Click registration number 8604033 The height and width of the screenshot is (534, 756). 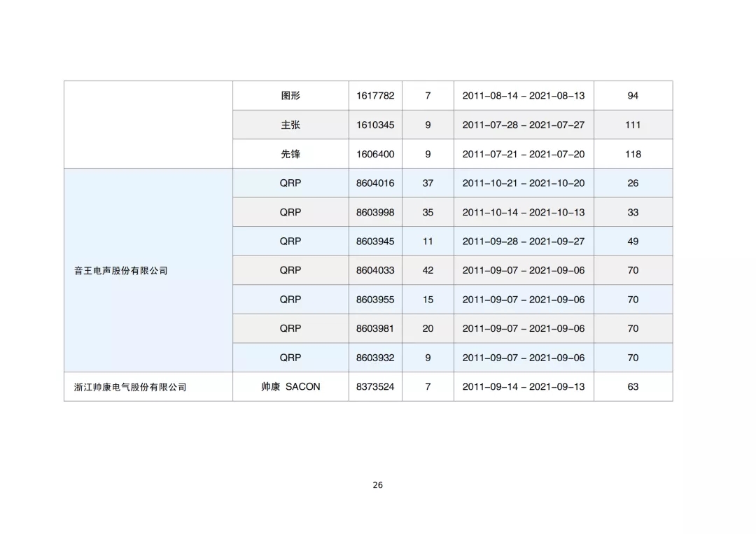pos(375,270)
